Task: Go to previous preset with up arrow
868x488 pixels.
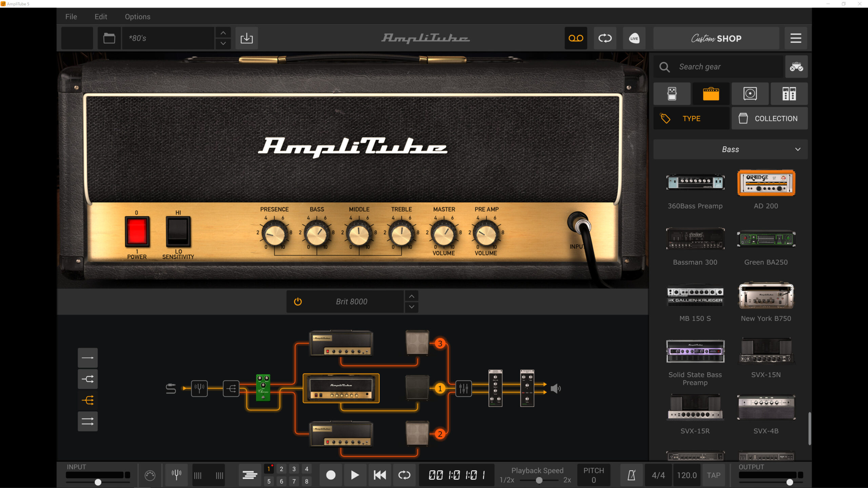Action: pyautogui.click(x=223, y=33)
